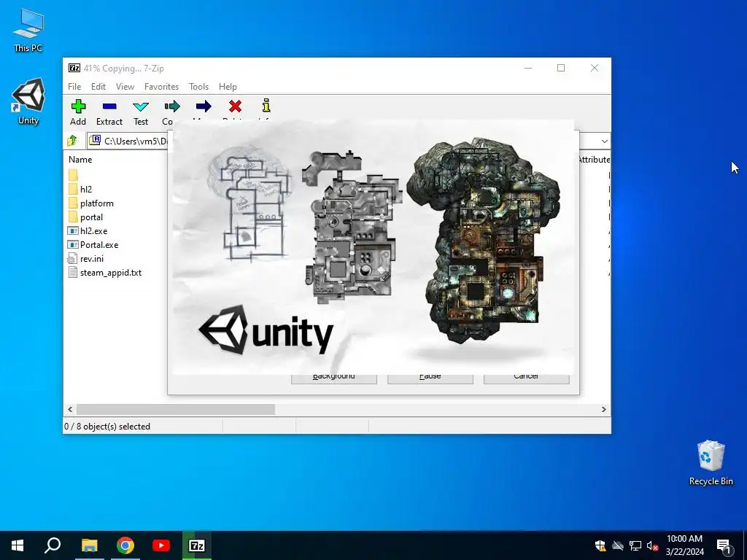Open the notification center icon
The height and width of the screenshot is (560, 747).
[x=724, y=545]
